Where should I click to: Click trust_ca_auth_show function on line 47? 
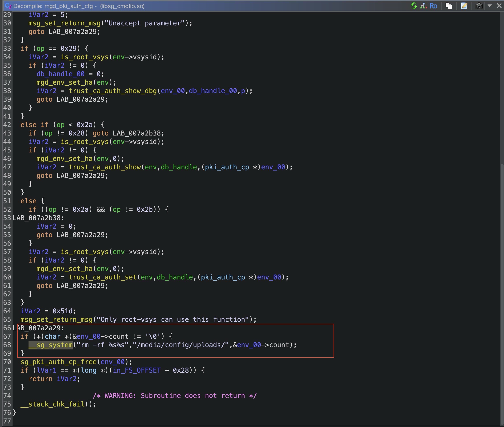(x=105, y=167)
